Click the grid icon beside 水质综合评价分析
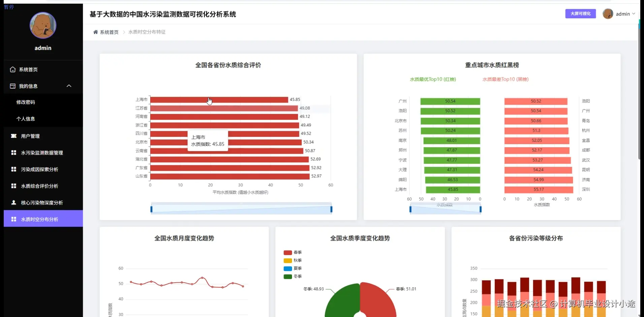Screen dimensions: 644x317 (13, 186)
